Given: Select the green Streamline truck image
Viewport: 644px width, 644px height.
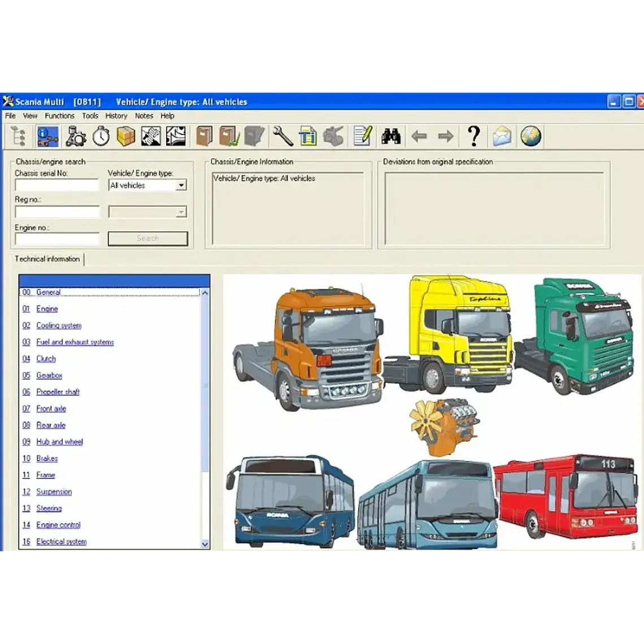Looking at the screenshot, I should [574, 336].
